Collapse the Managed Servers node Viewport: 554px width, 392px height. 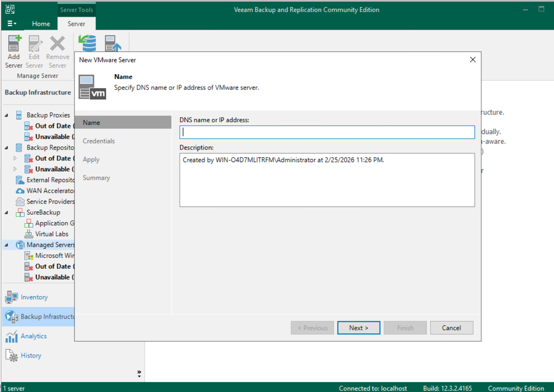[6, 244]
